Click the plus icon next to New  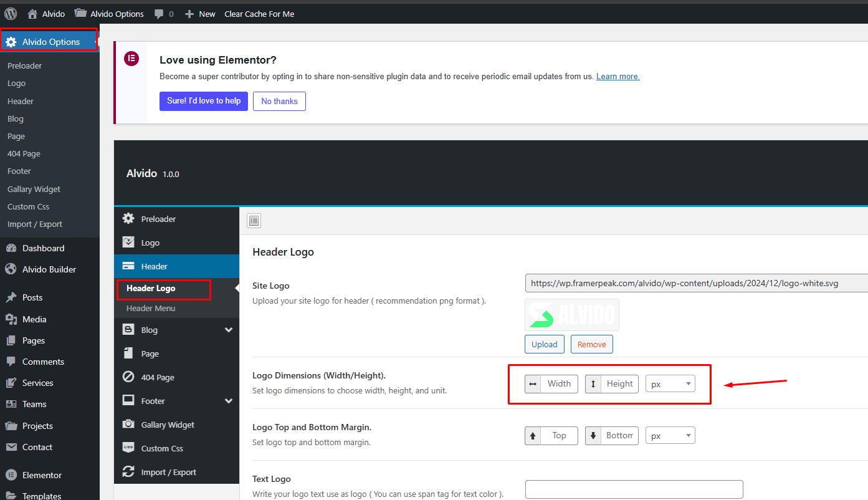pos(189,14)
